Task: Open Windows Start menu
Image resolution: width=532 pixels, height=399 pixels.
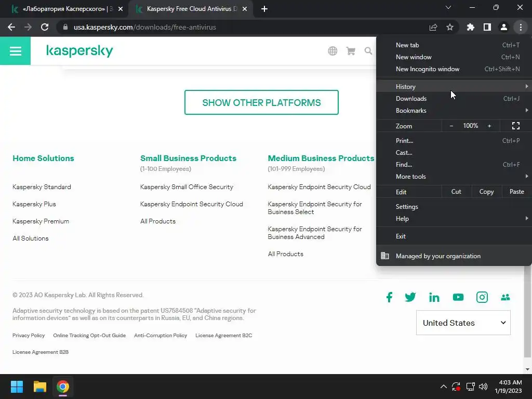Action: pyautogui.click(x=17, y=387)
